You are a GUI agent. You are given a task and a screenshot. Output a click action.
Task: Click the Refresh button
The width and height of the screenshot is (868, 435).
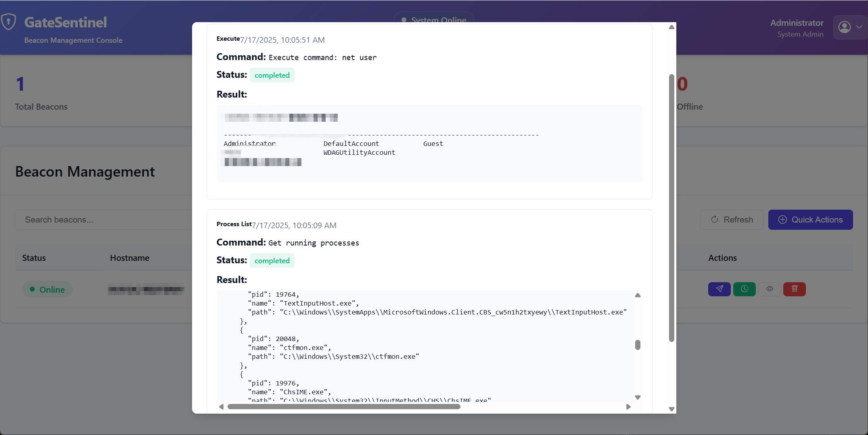click(x=732, y=220)
